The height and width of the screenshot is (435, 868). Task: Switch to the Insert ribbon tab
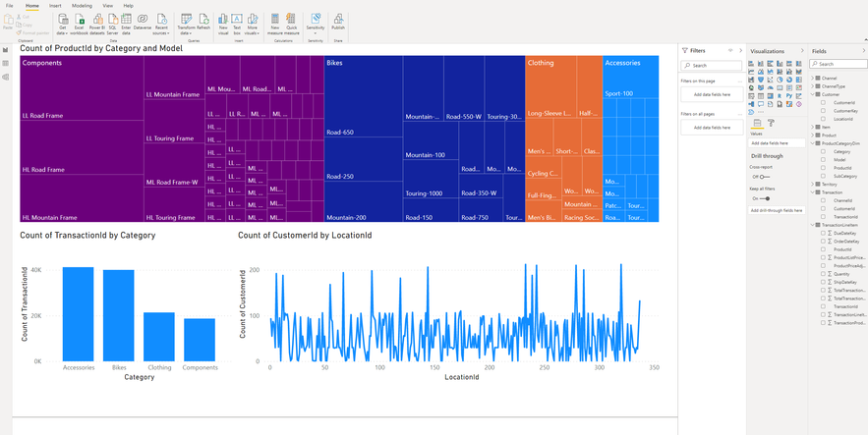click(x=55, y=6)
